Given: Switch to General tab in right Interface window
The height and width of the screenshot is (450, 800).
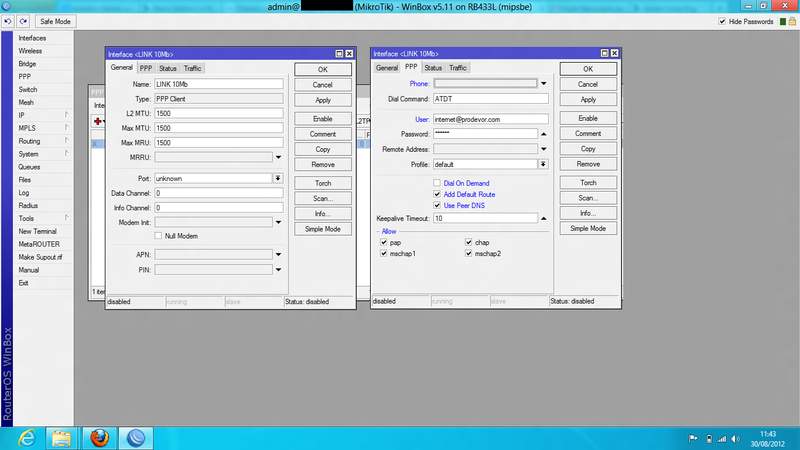Looking at the screenshot, I should [x=387, y=68].
